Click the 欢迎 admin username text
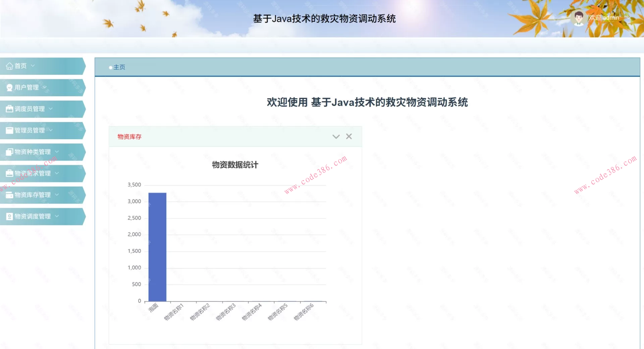This screenshot has width=644, height=349. coord(604,18)
